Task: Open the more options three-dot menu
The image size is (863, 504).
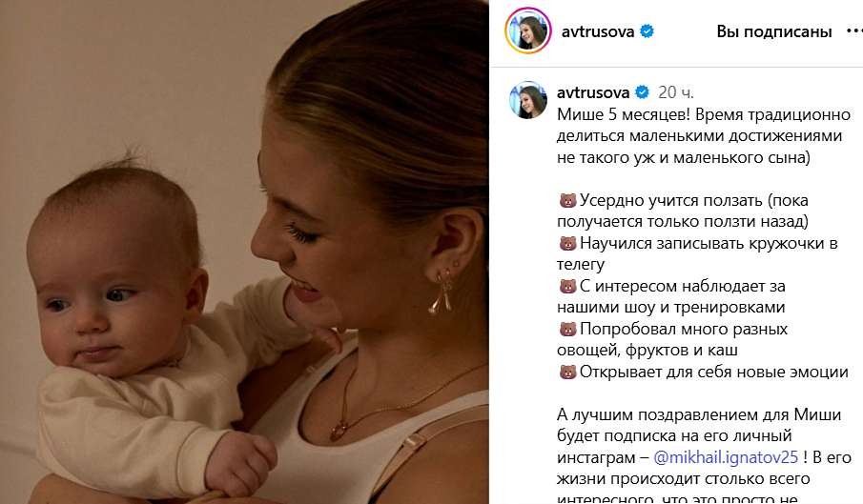Action: click(854, 31)
